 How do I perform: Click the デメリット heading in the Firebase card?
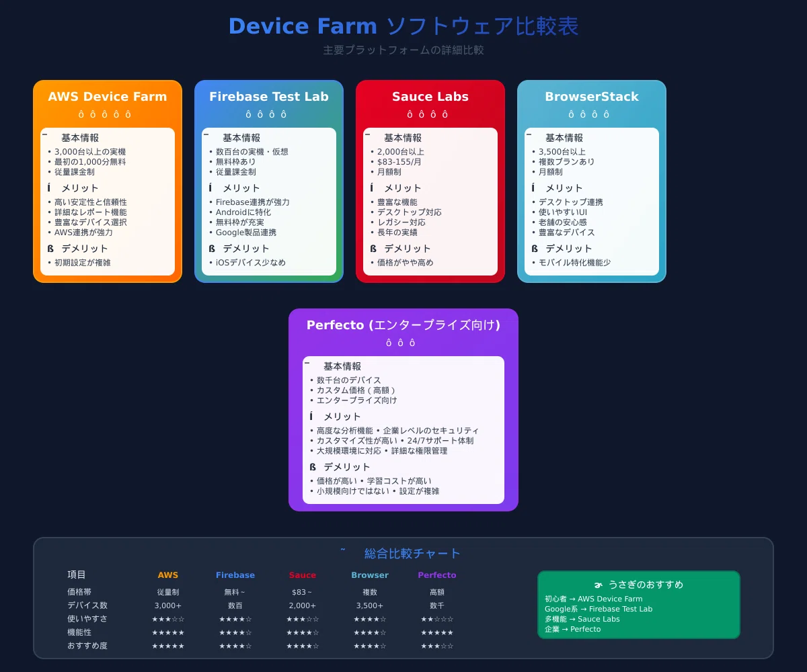246,249
